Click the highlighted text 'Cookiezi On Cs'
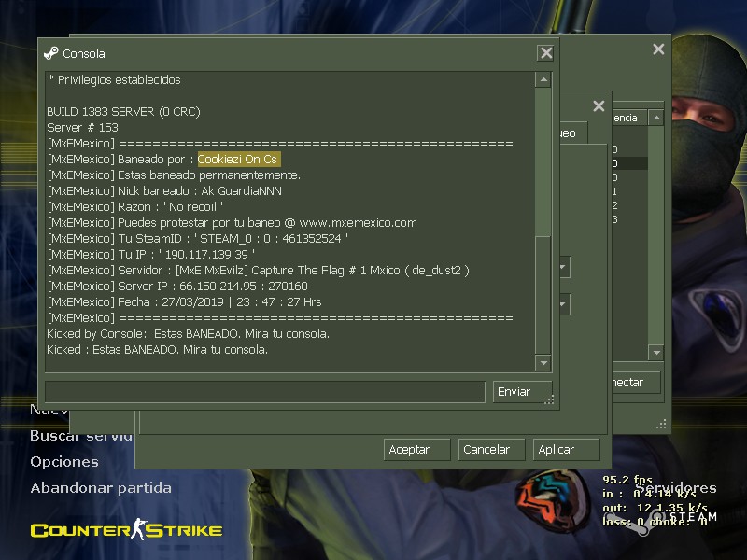 [239, 159]
